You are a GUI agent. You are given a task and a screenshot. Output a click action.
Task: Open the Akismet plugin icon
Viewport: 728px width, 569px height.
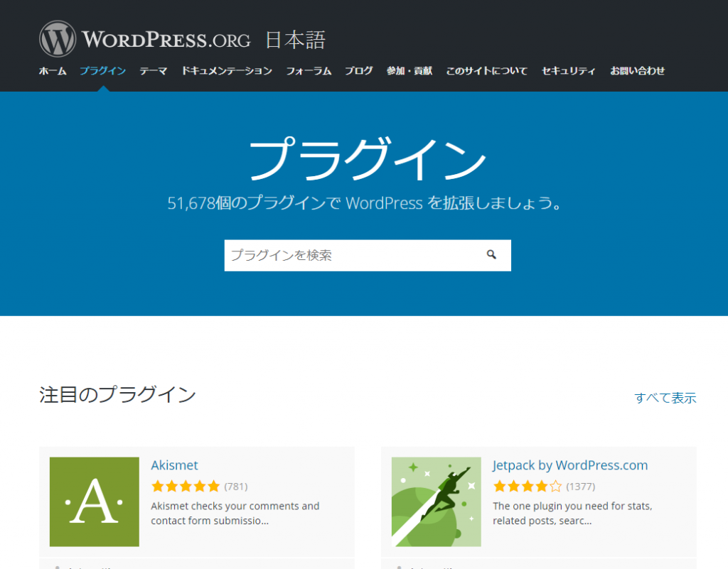[x=95, y=502]
